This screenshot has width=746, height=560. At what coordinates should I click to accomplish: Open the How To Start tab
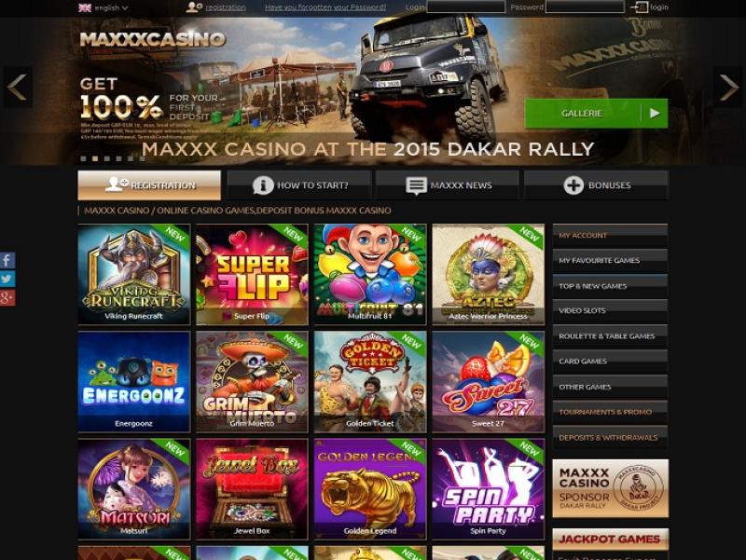(299, 184)
